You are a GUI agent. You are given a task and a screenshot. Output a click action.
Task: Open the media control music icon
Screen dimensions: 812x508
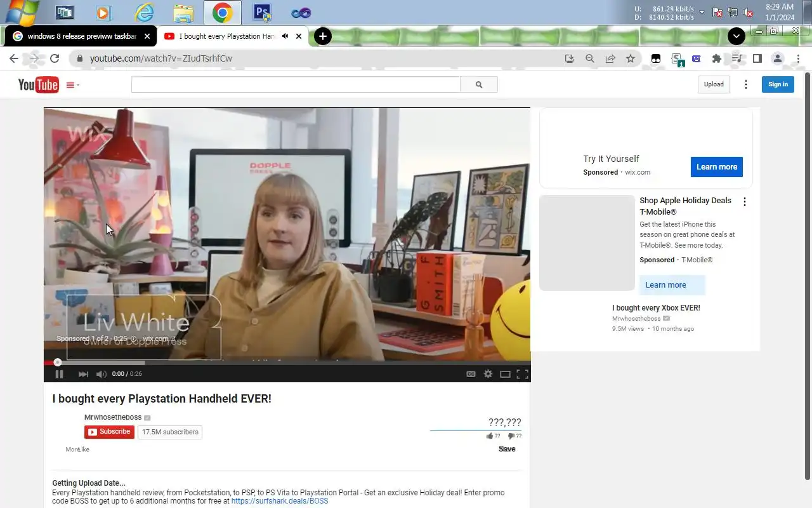737,58
